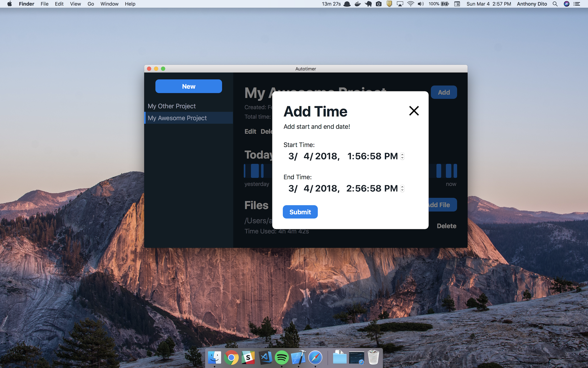
Task: Click the battery 100% status
Action: tap(439, 4)
